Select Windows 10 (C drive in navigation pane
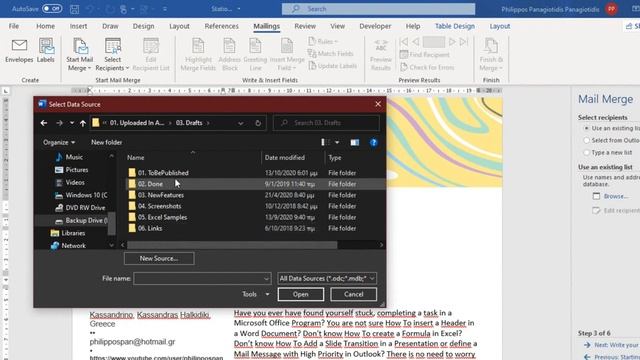640x360 pixels. pos(86,195)
